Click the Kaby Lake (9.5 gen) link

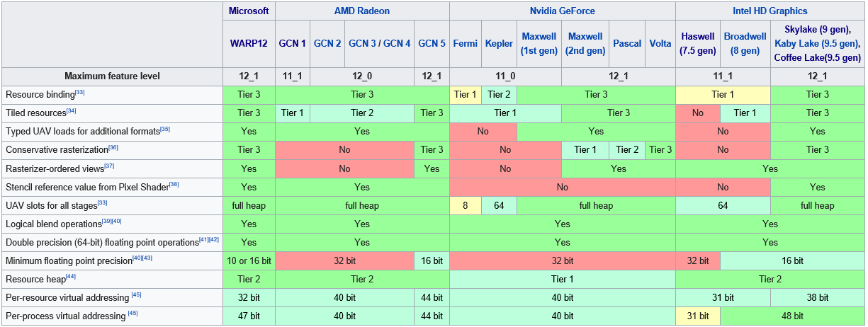(x=817, y=43)
